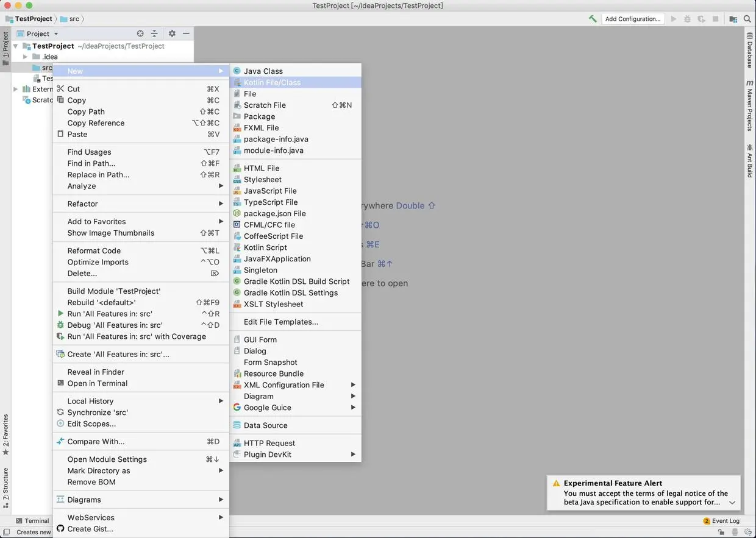756x538 pixels.
Task: Click the Add Configuration button
Action: coord(632,19)
